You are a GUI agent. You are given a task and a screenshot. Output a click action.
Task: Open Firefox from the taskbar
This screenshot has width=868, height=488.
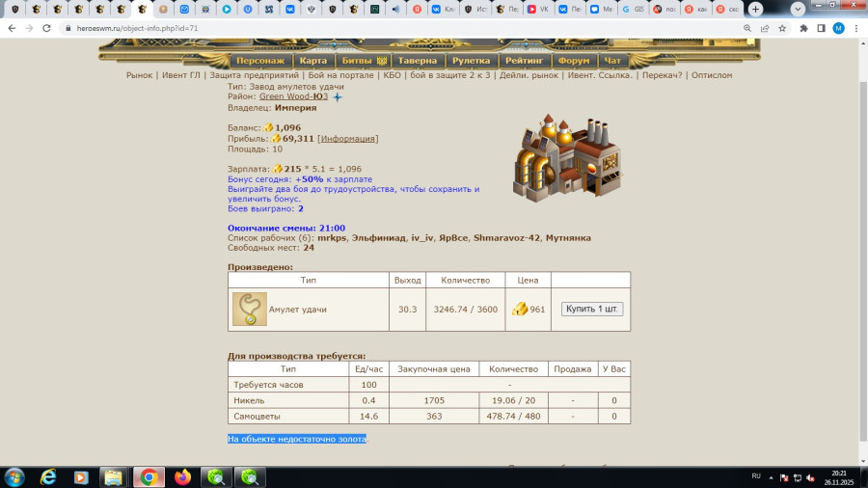point(183,476)
